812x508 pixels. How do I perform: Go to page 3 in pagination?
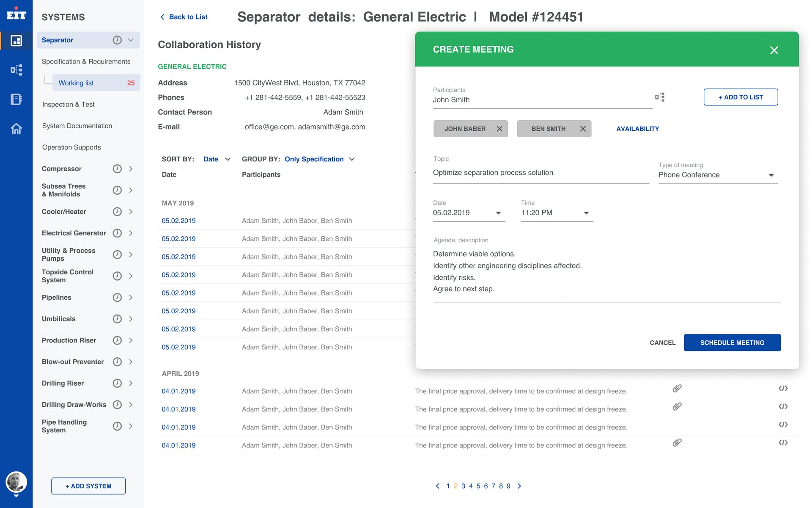pos(463,486)
